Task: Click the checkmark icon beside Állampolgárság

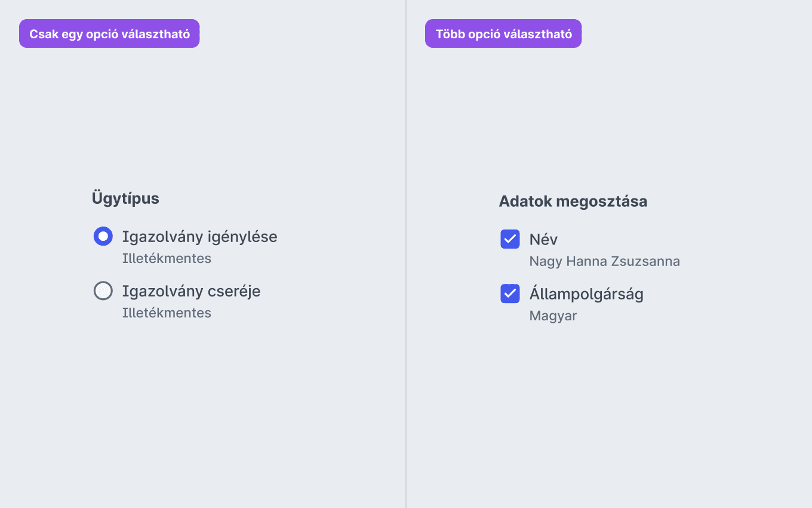Action: point(510,293)
